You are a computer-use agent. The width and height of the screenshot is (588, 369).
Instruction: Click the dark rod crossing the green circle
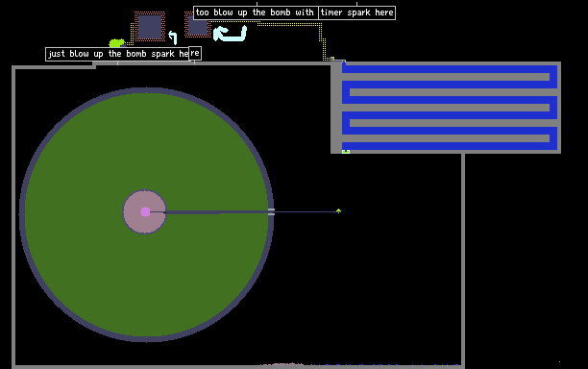point(217,212)
